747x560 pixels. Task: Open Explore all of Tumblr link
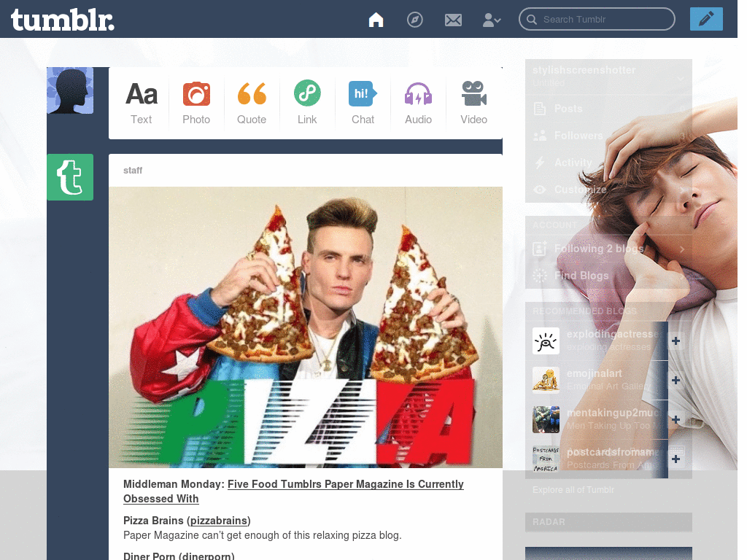pos(573,490)
